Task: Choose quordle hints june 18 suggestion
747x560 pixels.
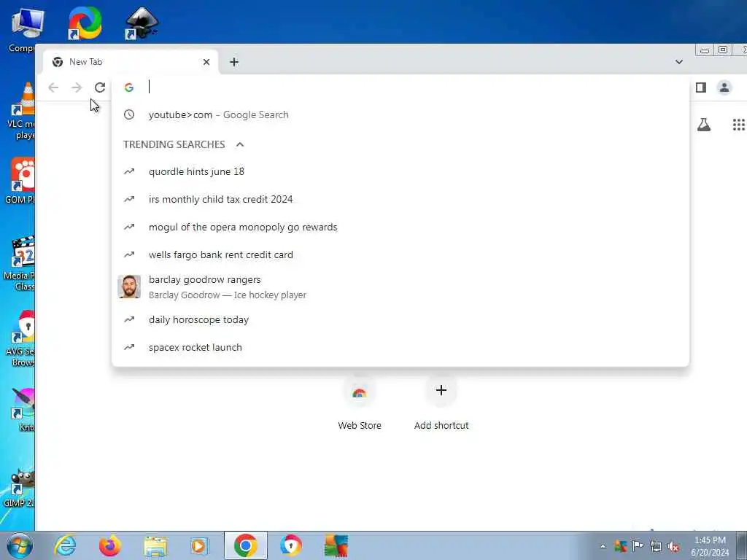Action: [400, 171]
